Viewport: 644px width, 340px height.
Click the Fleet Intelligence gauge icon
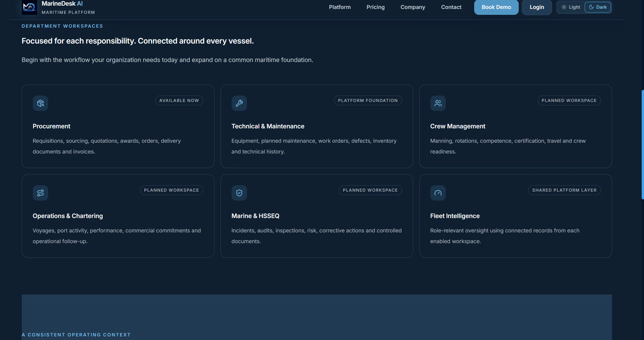tap(438, 193)
